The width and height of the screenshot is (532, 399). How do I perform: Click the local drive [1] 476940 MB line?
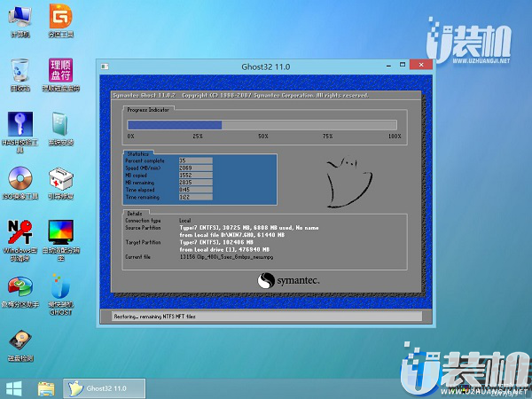click(x=224, y=249)
